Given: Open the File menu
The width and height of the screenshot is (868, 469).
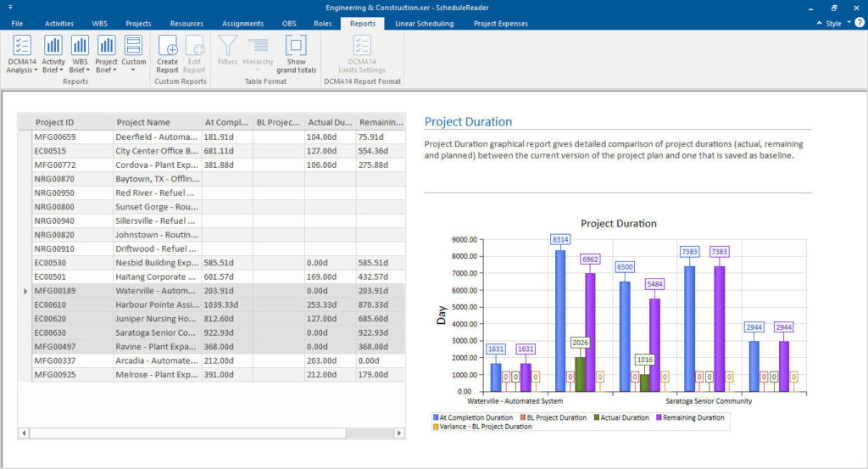Looking at the screenshot, I should click(x=17, y=24).
